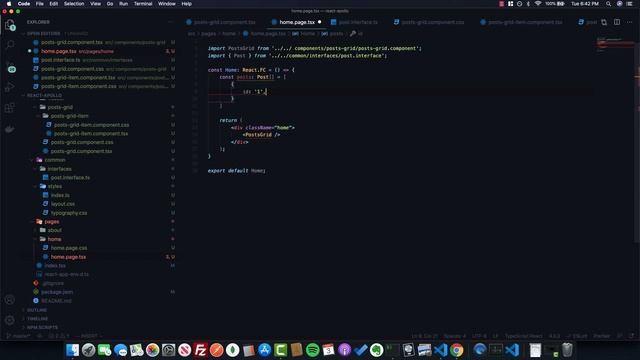Open Spotlight search in menu bar
The height and width of the screenshot is (360, 640).
point(608,4)
